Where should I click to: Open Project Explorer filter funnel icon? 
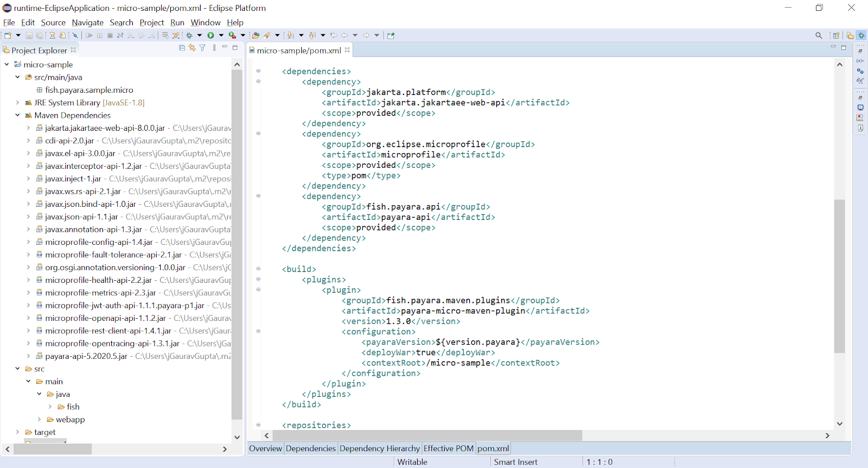click(202, 48)
